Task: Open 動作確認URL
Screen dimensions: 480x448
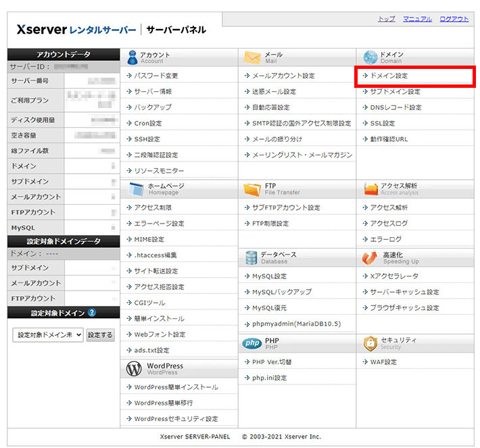Action: click(389, 139)
